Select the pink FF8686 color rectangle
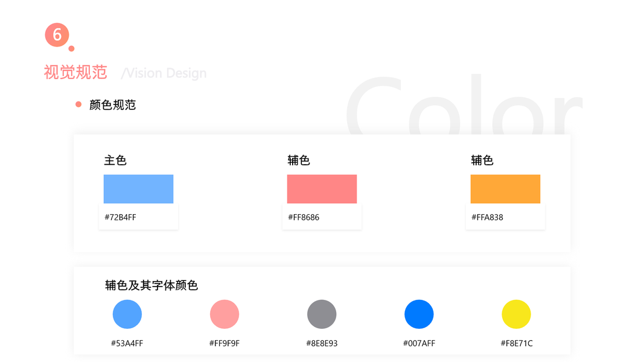Screen dimensions: 644x362 322,189
